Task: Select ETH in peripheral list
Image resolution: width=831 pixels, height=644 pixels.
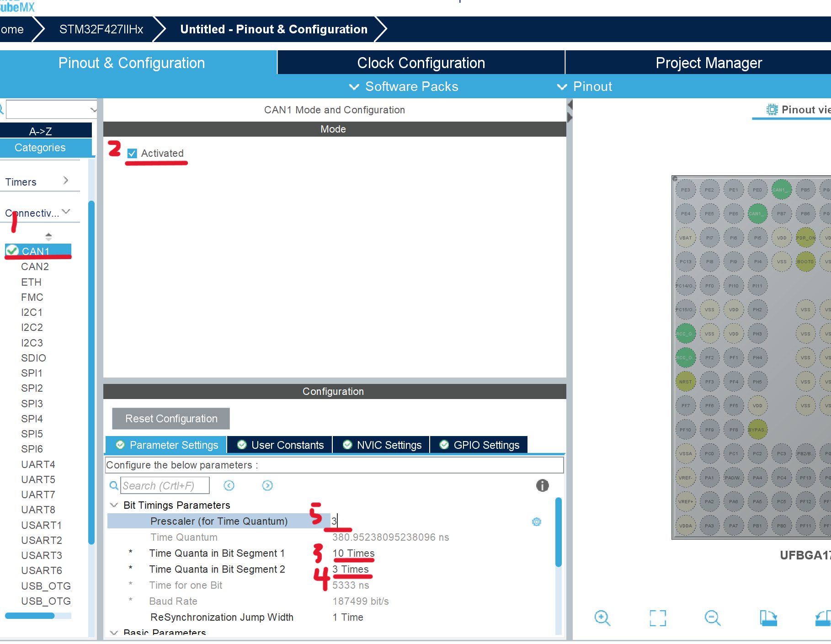Action: (x=31, y=282)
